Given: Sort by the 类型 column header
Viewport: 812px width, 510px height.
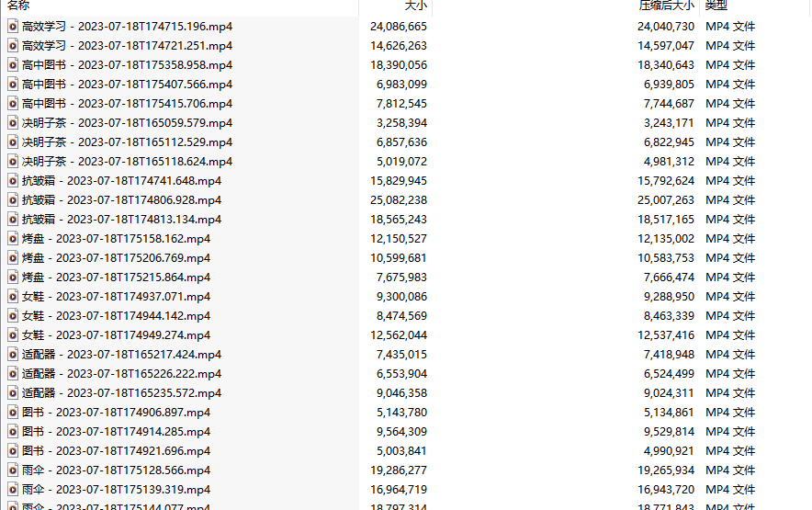Looking at the screenshot, I should [716, 6].
